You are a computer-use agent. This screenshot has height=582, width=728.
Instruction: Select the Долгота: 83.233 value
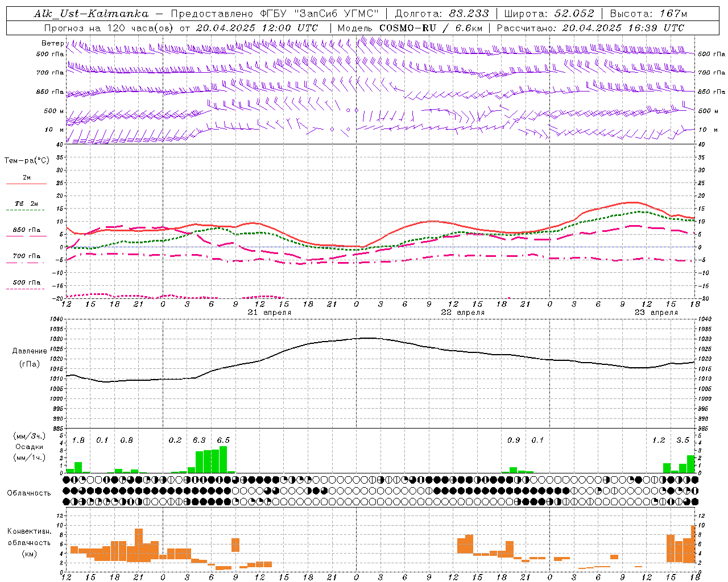tap(442, 14)
